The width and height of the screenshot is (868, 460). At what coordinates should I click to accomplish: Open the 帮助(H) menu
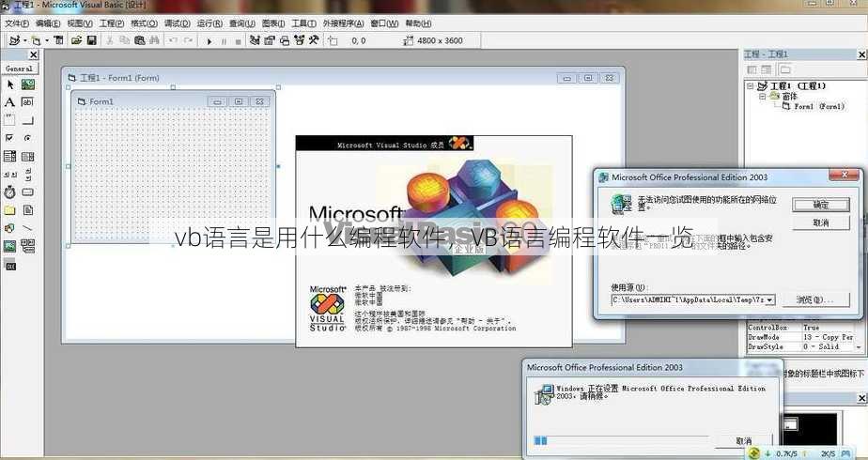click(x=419, y=23)
